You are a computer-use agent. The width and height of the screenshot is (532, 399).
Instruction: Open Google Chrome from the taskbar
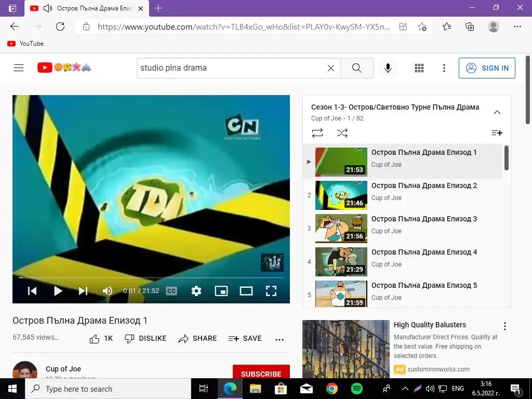coord(331,389)
